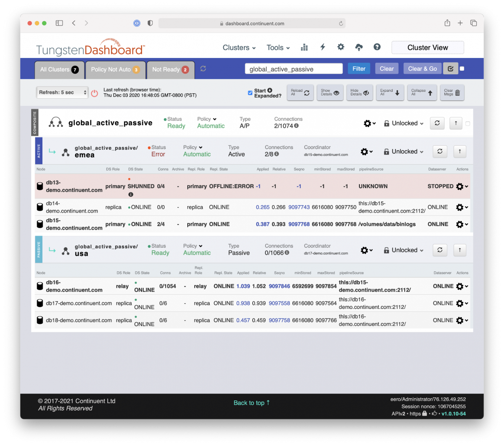Click the Clear filter button

(387, 69)
